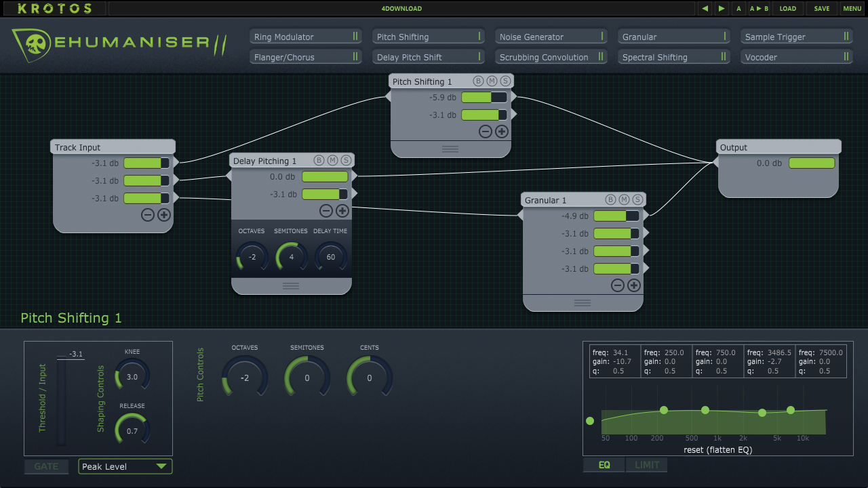Click minus icon on Delay Pitching 1
This screenshot has width=868, height=488.
326,211
